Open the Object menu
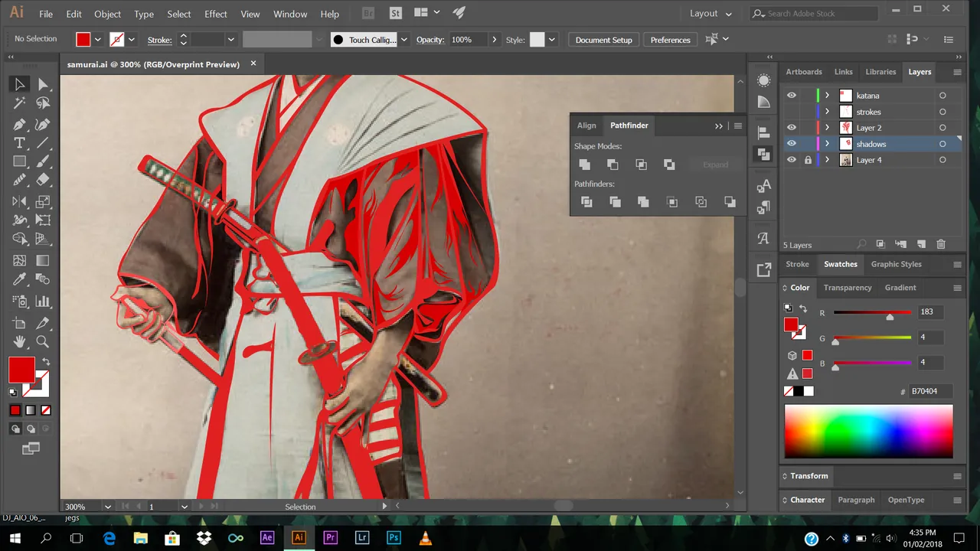Image resolution: width=980 pixels, height=551 pixels. point(107,14)
